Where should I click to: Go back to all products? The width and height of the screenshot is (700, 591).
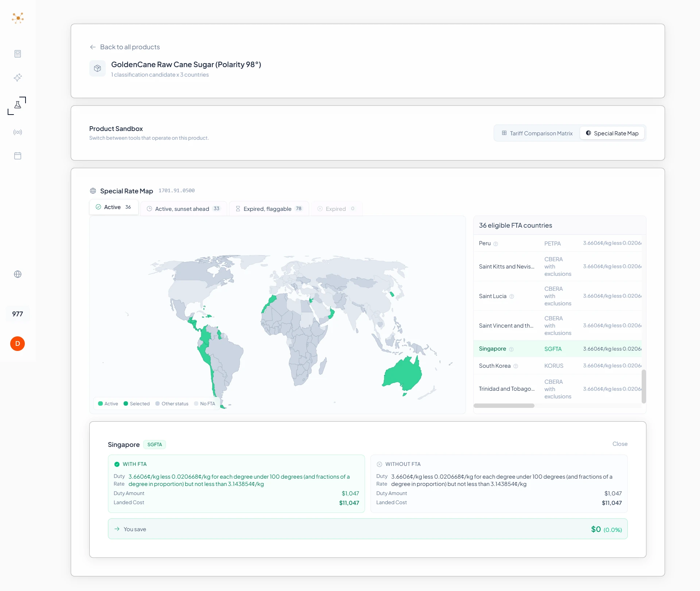tap(125, 47)
